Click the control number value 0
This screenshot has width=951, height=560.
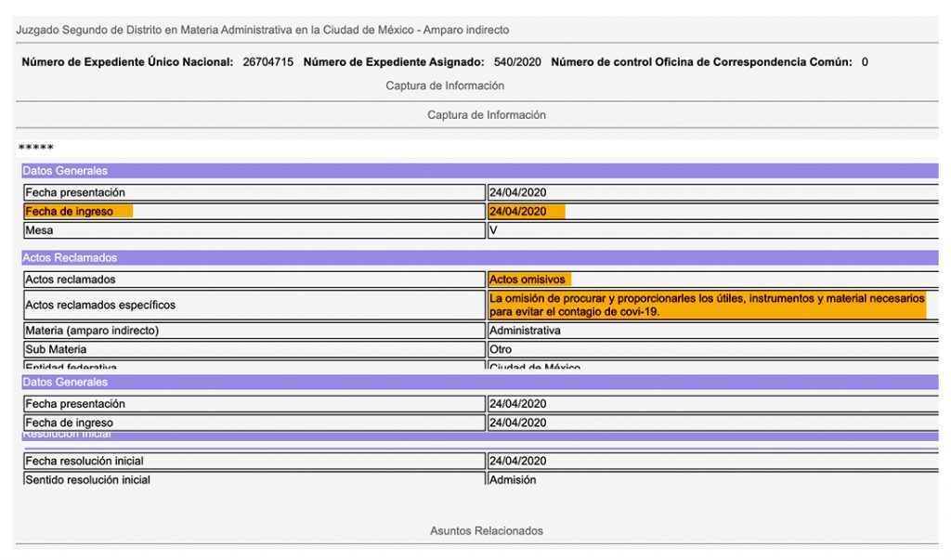tap(865, 62)
